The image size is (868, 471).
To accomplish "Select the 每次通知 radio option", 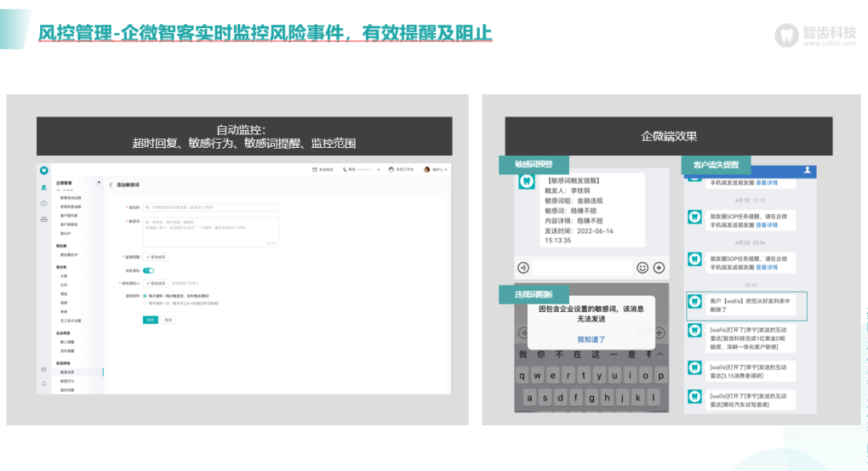I will (x=145, y=296).
